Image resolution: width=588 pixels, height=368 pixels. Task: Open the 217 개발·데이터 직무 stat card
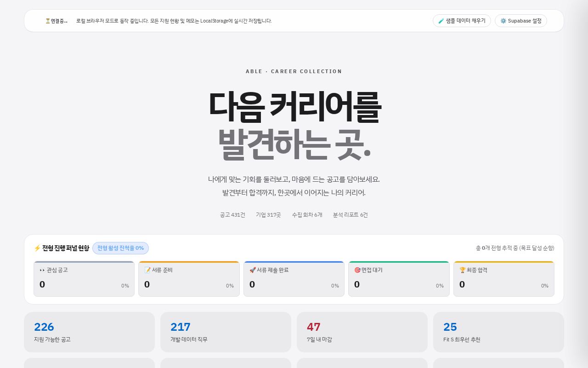point(226,332)
